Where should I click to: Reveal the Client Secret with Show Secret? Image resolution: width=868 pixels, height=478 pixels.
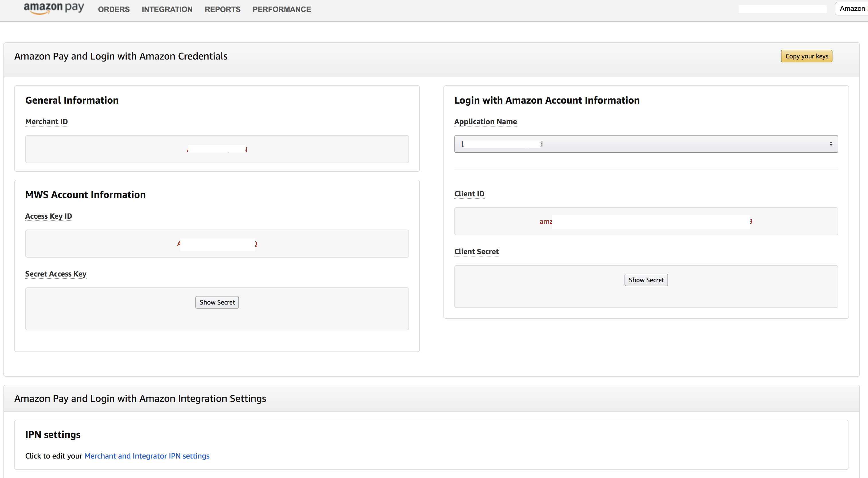click(x=646, y=280)
